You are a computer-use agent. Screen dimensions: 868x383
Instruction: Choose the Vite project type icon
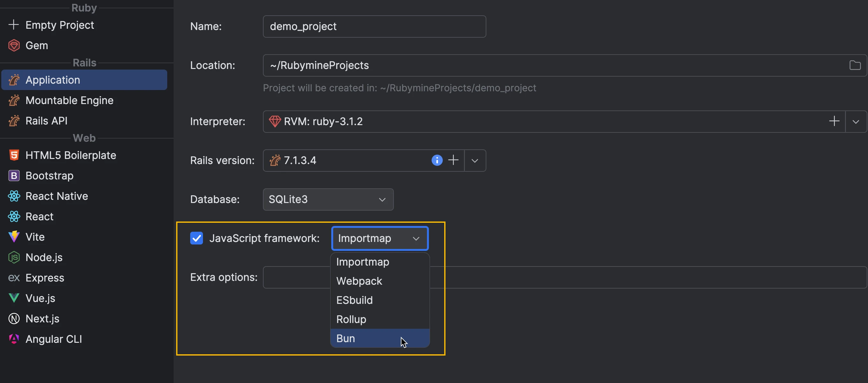click(14, 237)
